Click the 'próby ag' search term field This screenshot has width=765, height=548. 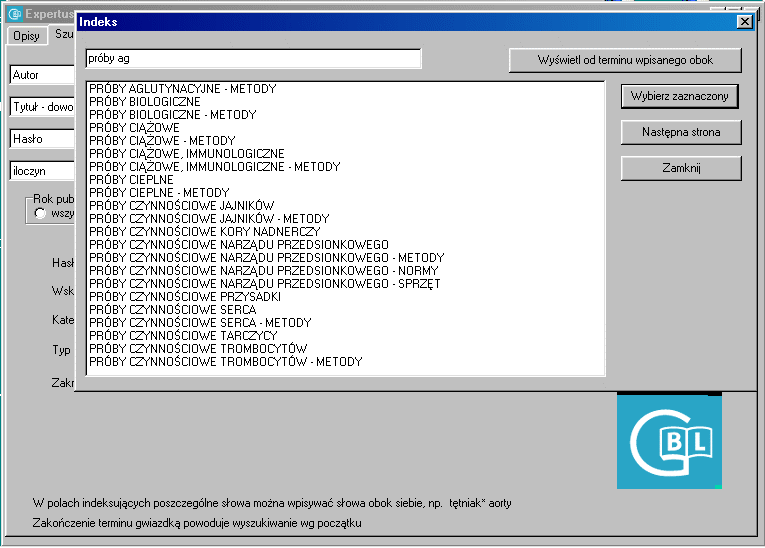254,60
